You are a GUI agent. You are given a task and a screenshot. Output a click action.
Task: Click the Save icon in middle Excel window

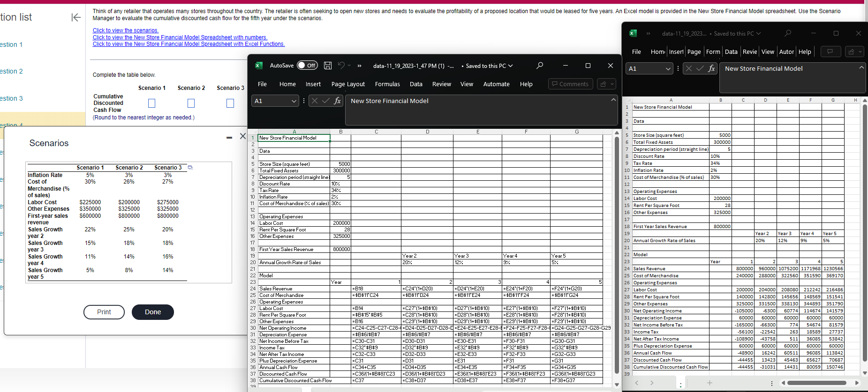(328, 66)
